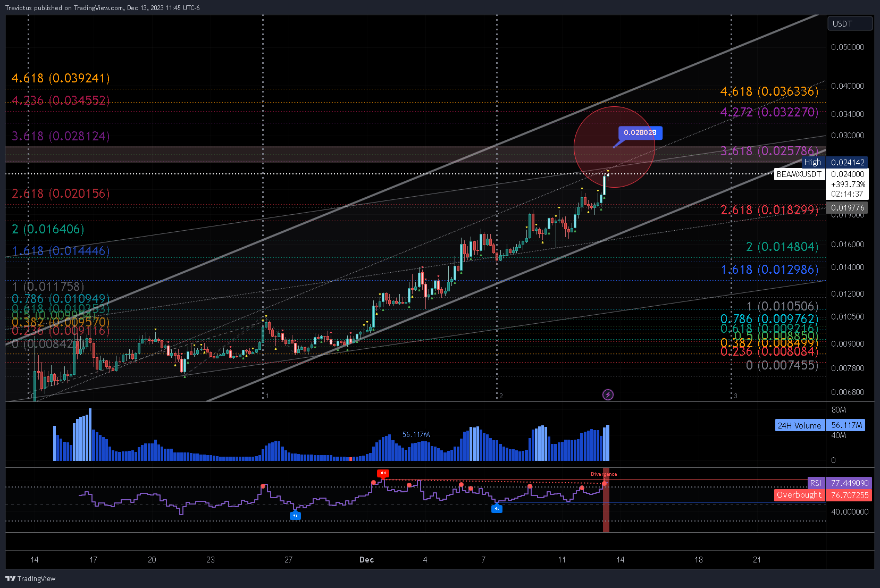Click the left 2.618 (0.020156) Fibonacci label
The image size is (880, 588).
click(61, 194)
